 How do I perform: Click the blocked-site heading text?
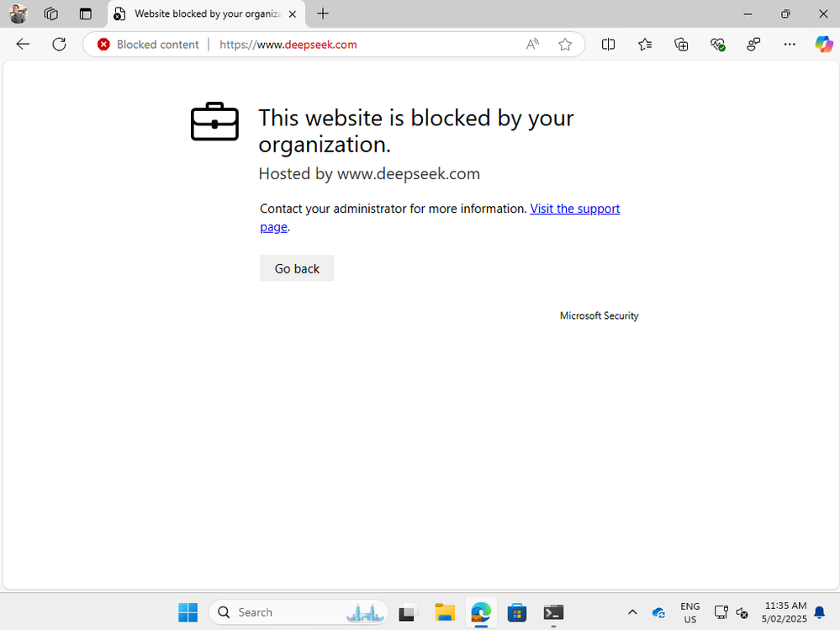coord(415,130)
